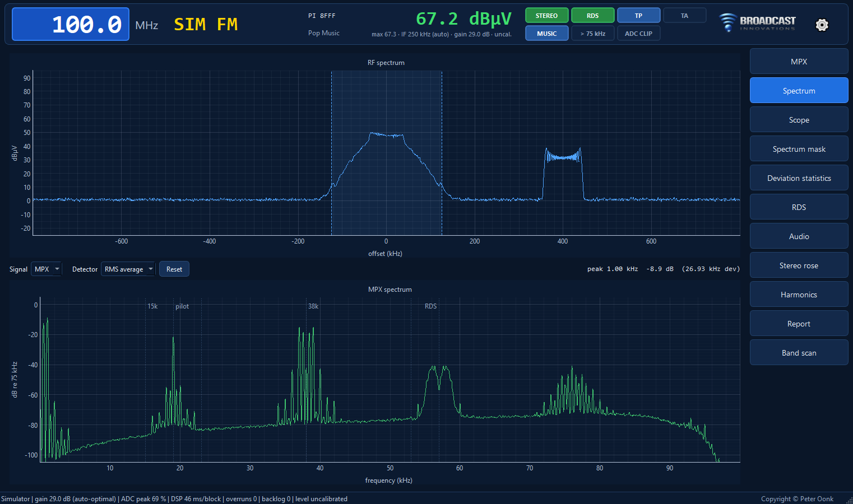Screen dimensions: 853x504
Task: Click the 38k marker label
Action: pos(313,306)
